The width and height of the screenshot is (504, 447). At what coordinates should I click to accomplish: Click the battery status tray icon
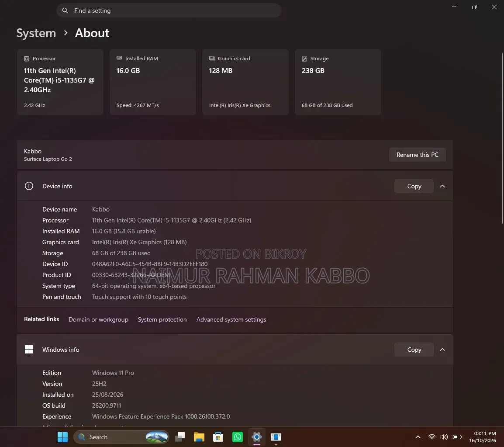[x=457, y=437]
